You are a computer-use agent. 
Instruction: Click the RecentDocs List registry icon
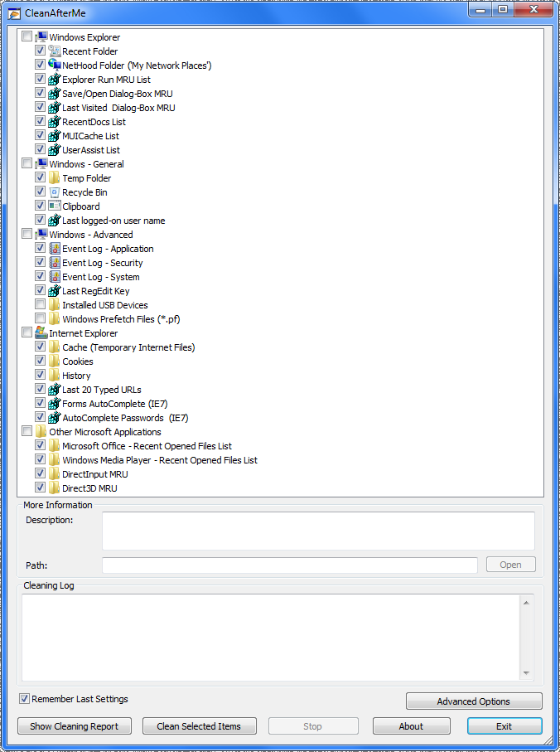pyautogui.click(x=54, y=121)
